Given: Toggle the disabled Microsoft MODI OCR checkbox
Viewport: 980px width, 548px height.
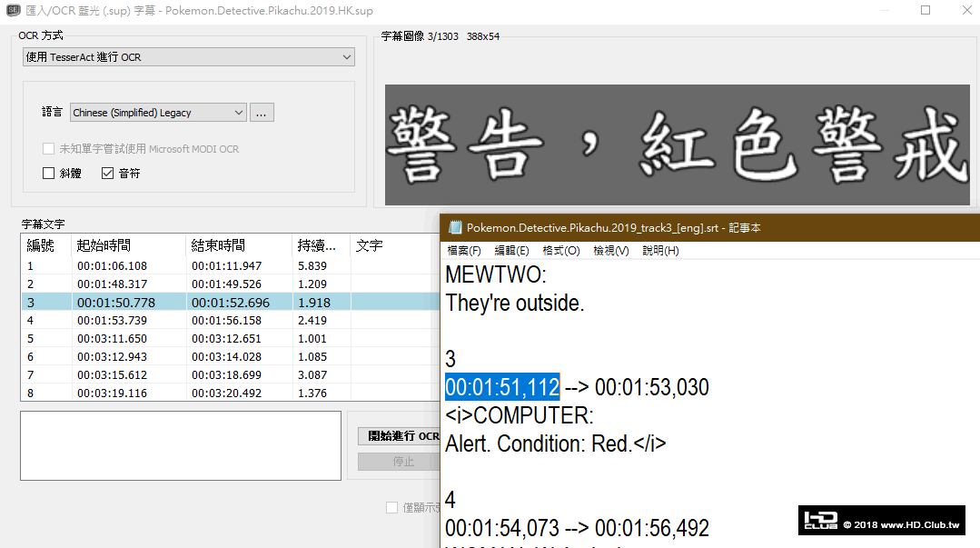Looking at the screenshot, I should pos(48,149).
